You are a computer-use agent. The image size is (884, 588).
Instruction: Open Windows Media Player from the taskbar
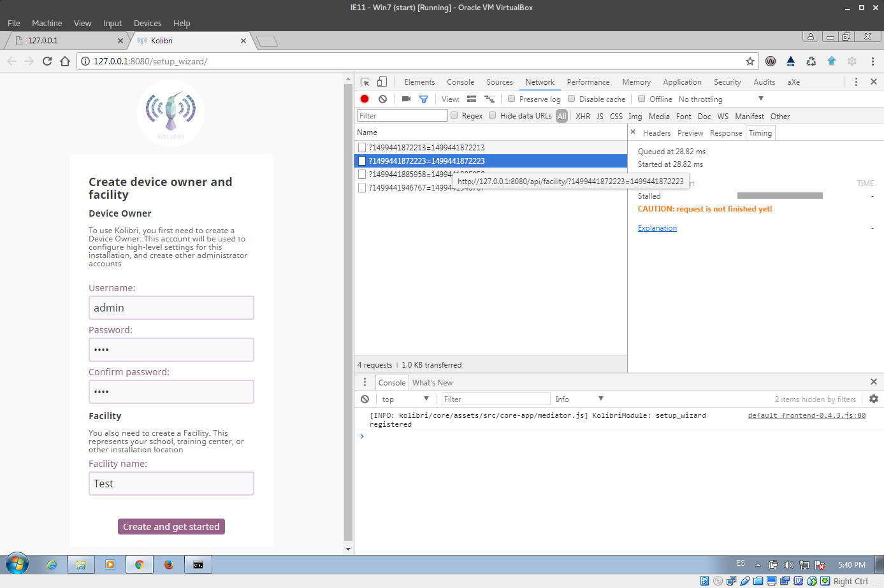coord(110,564)
